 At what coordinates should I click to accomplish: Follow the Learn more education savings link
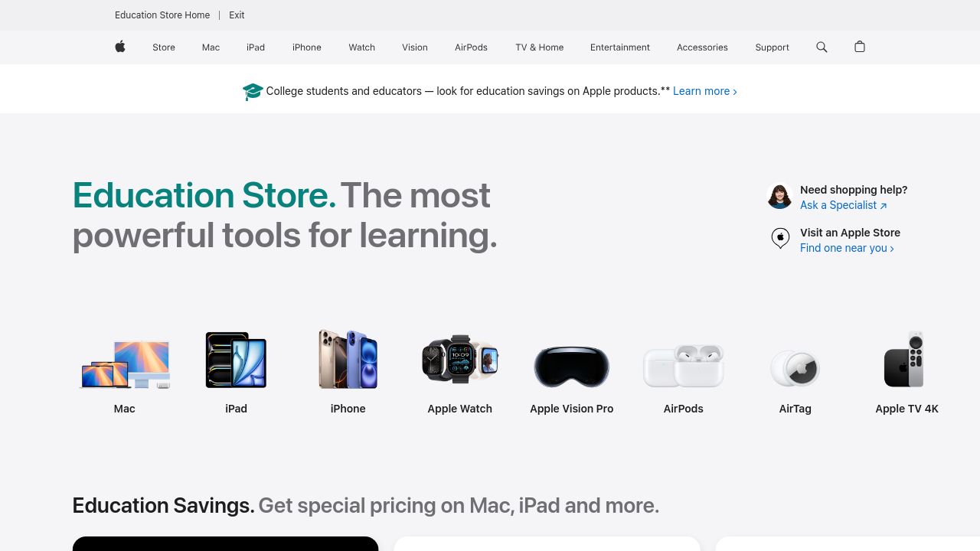pos(705,91)
